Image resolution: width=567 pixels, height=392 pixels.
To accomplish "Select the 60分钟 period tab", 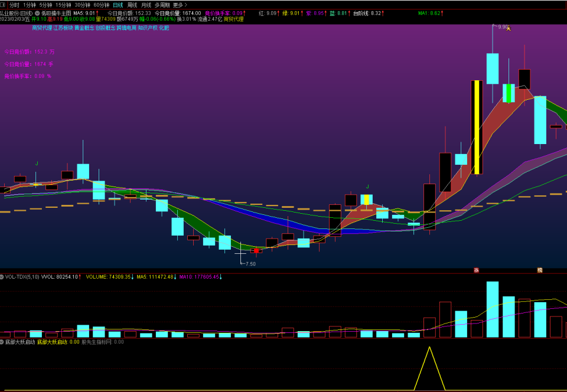I will click(101, 5).
